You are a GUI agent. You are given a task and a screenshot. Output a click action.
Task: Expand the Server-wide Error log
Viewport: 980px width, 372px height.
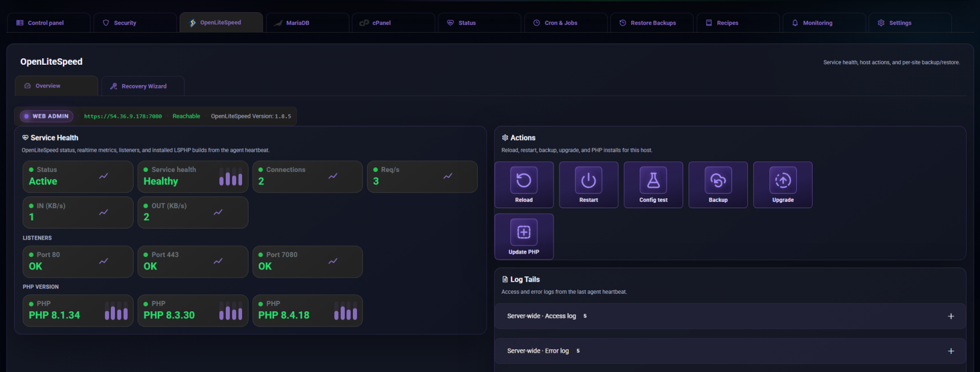[730, 351]
